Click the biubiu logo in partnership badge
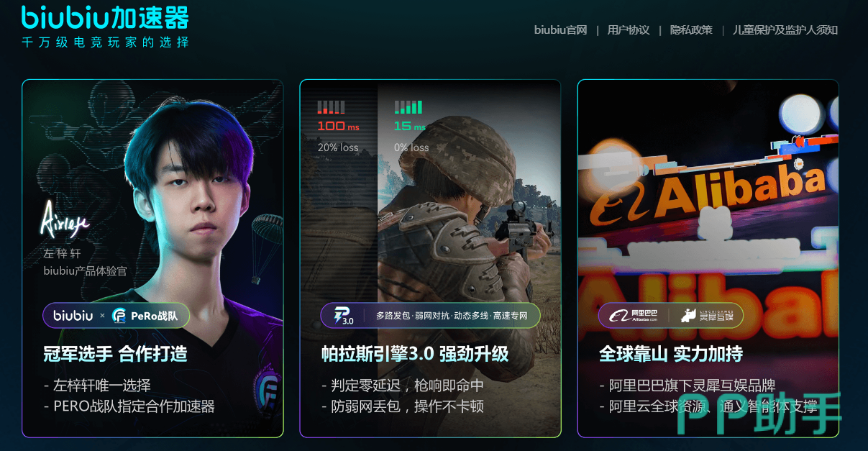This screenshot has width=868, height=451. tap(73, 315)
